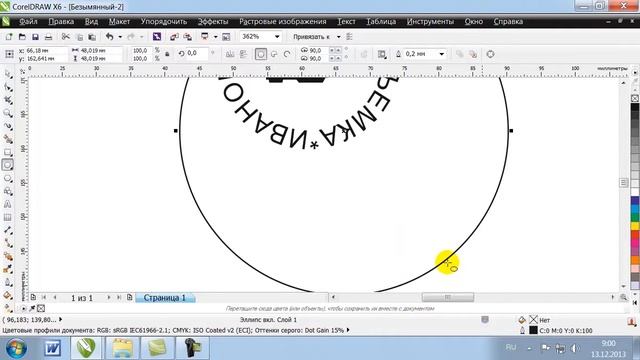640x360 pixels.
Task: Pick the red swatch in palette
Action: 635,235
